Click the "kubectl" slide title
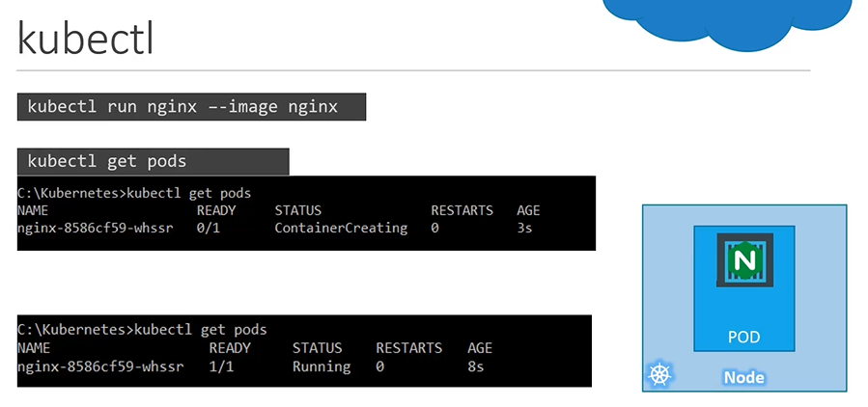 [x=86, y=41]
